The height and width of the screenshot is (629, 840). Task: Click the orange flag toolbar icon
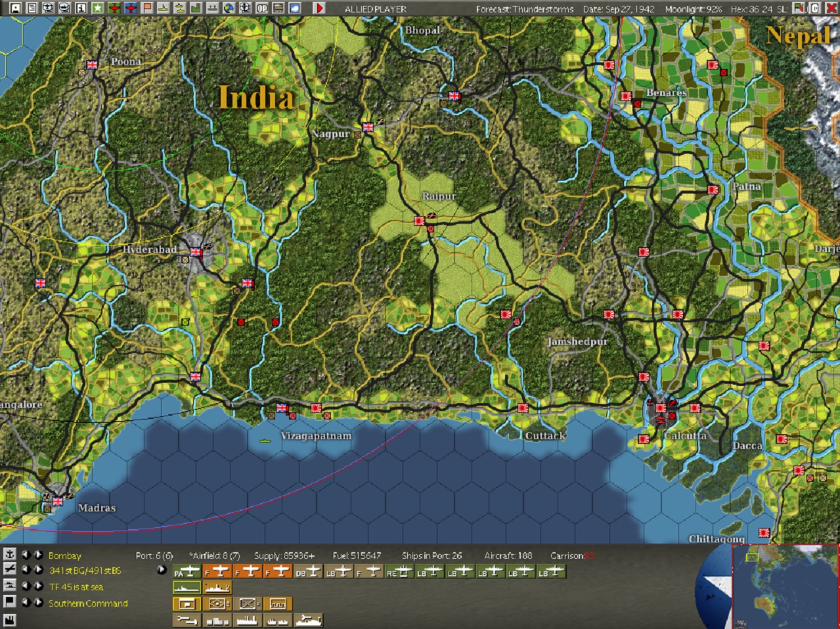(x=146, y=8)
